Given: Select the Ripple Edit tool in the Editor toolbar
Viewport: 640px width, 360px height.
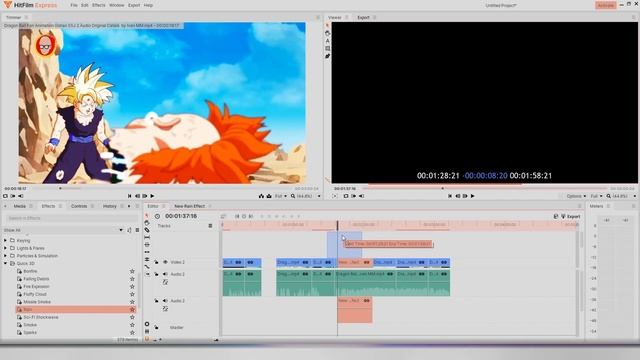Looking at the screenshot, I should 147,252.
